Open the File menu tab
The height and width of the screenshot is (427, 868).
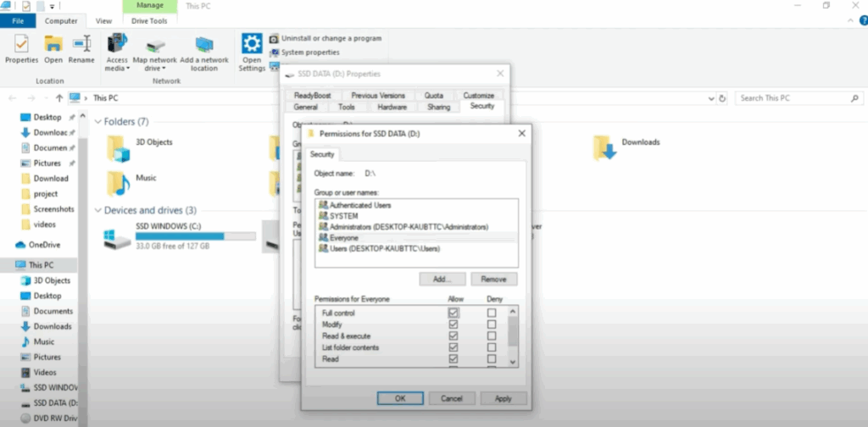tap(18, 20)
